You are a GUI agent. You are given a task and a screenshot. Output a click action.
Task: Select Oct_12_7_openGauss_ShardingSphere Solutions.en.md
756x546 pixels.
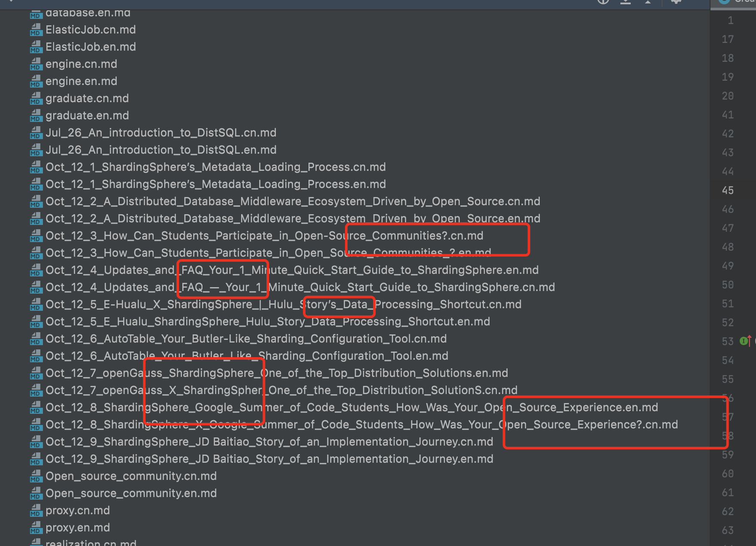[277, 373]
